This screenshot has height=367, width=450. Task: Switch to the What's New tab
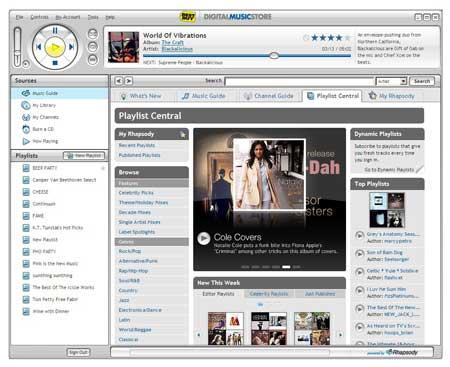(x=141, y=96)
